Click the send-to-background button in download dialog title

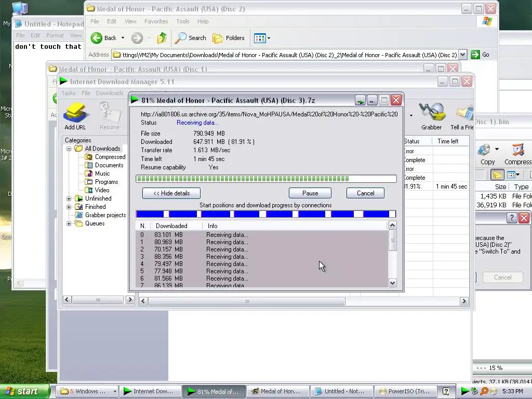[x=360, y=100]
